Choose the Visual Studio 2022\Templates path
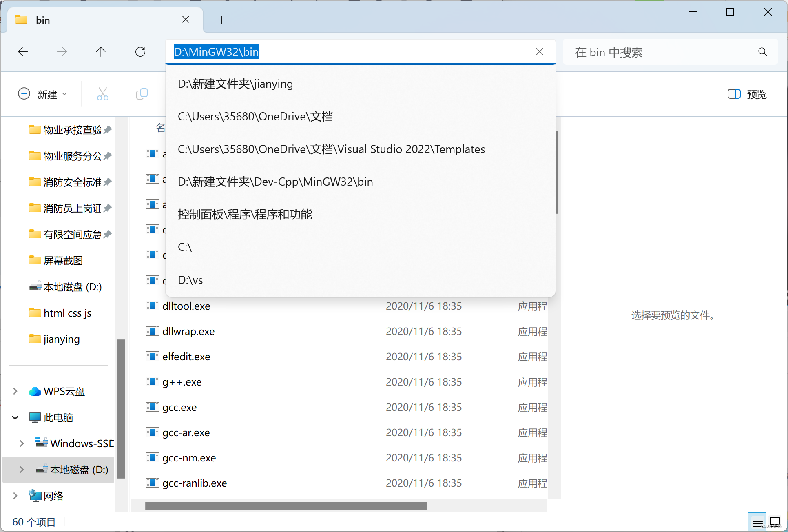The width and height of the screenshot is (788, 532). click(x=361, y=149)
